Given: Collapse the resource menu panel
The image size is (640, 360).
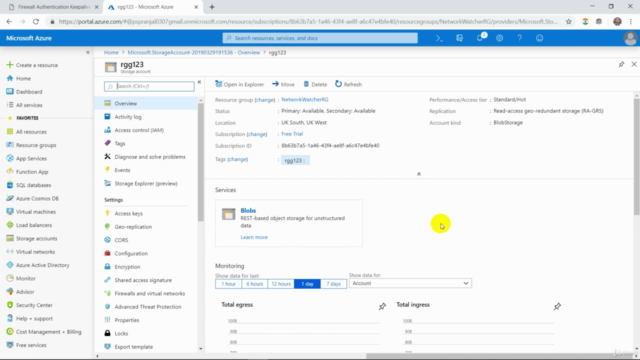Looking at the screenshot, I should 199,82.
